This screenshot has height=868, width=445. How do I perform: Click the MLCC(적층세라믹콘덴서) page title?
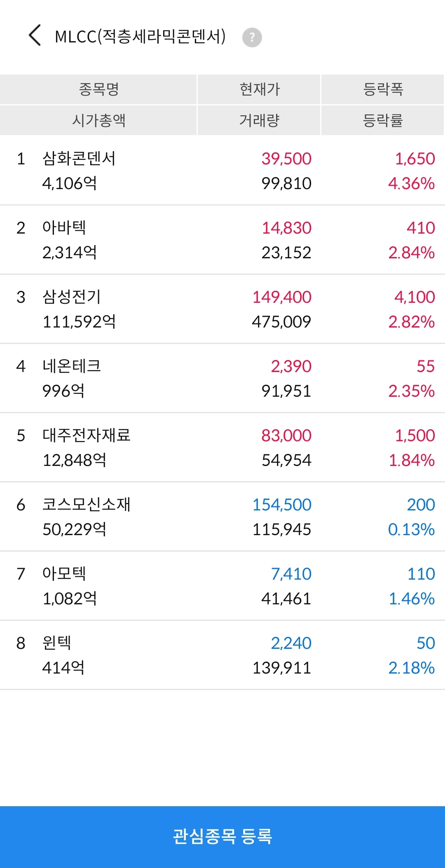pos(140,37)
